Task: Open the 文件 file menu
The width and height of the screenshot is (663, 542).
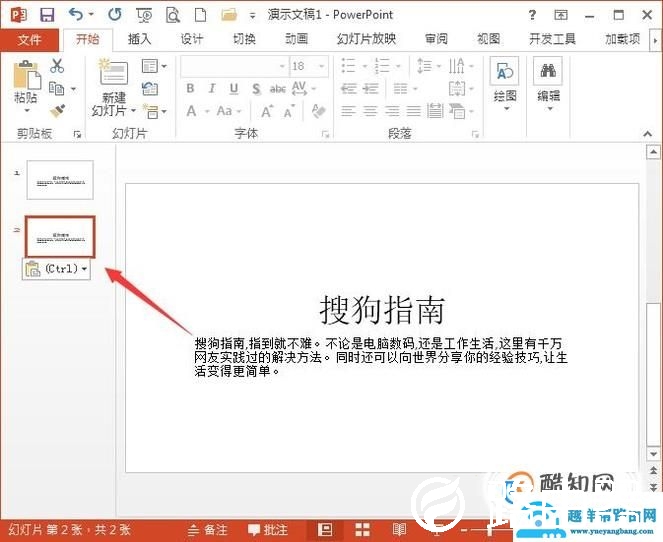Action: (x=29, y=40)
